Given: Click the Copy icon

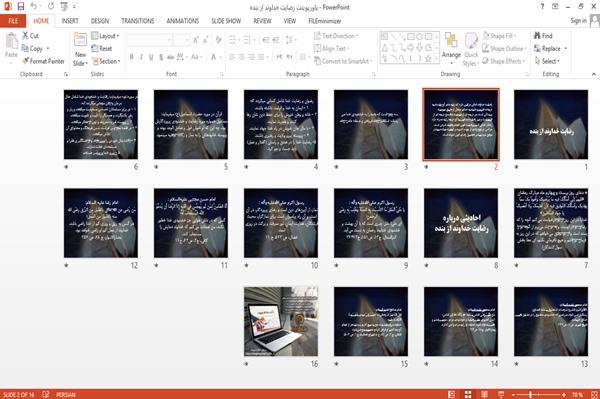Looking at the screenshot, I should [25, 48].
